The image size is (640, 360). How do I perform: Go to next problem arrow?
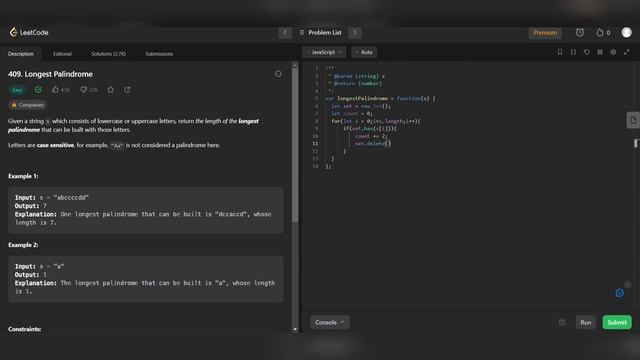355,33
